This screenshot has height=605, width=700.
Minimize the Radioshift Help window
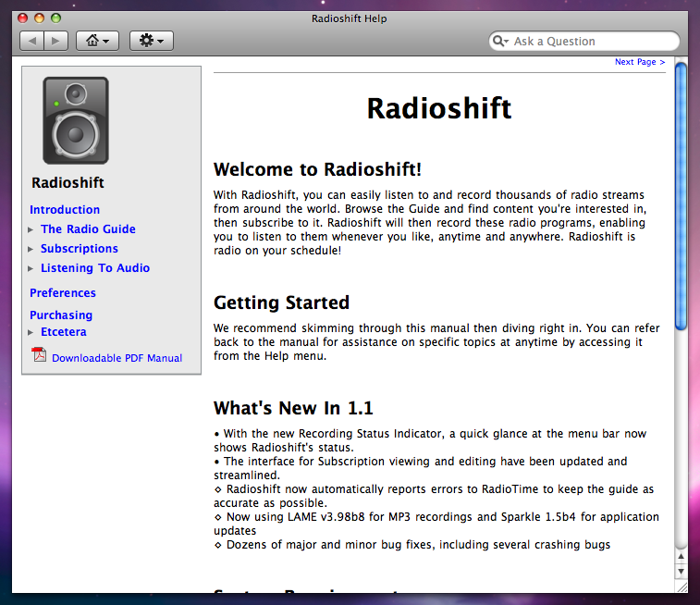[x=39, y=18]
